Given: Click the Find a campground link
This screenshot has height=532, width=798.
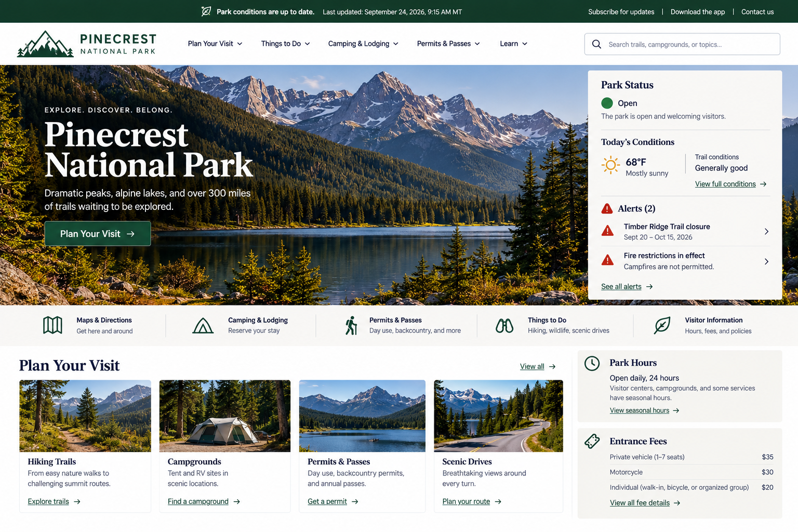Looking at the screenshot, I should [x=204, y=501].
